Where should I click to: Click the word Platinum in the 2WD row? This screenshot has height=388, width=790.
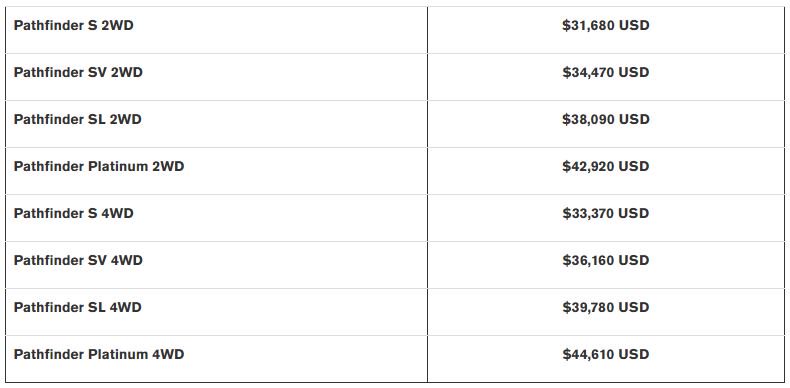point(118,166)
